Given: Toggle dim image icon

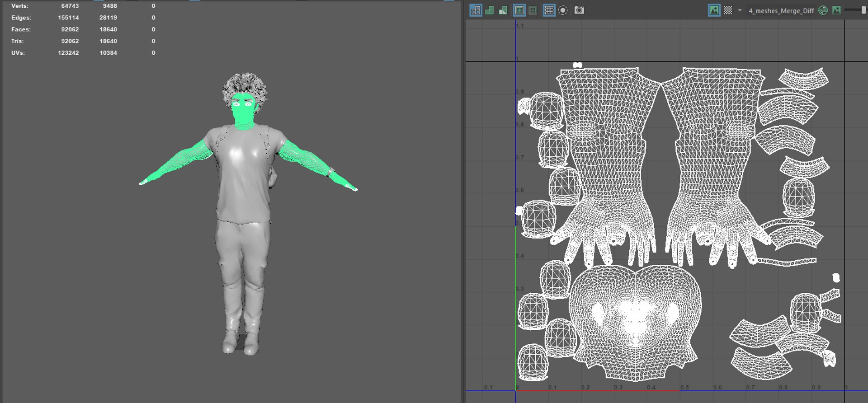Looking at the screenshot, I should click(837, 10).
